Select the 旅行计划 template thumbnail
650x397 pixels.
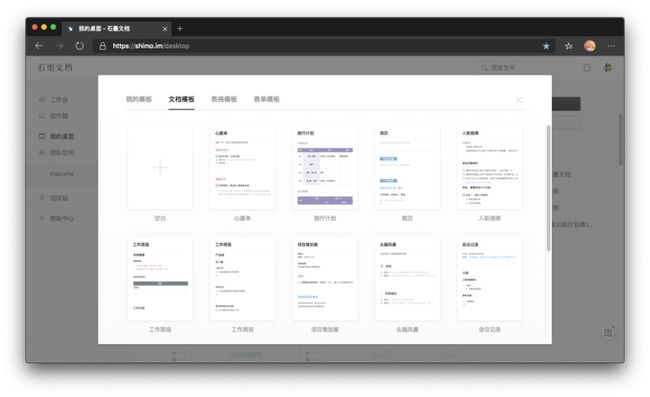[325, 167]
